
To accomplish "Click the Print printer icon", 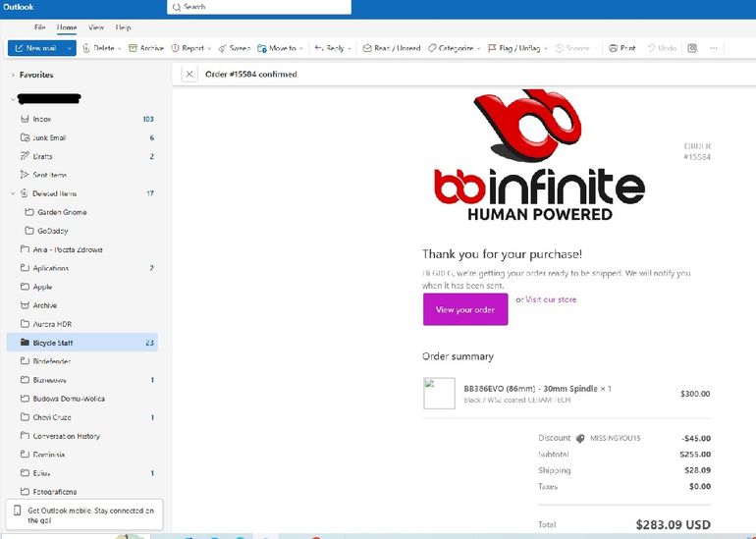I will coord(614,48).
